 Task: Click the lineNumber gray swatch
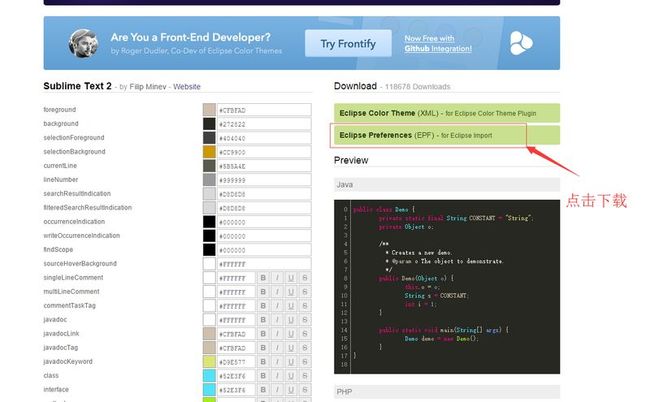click(209, 180)
